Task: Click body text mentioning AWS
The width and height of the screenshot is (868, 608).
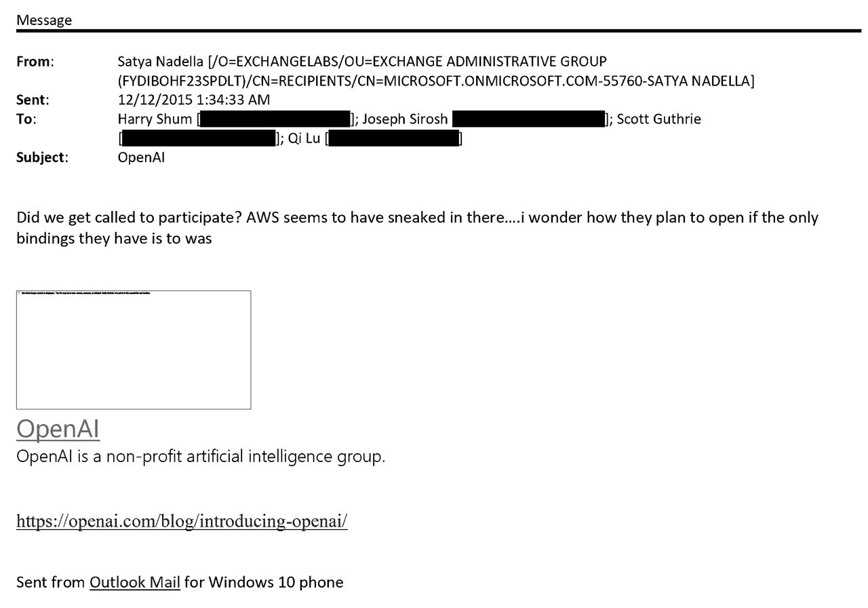Action: pyautogui.click(x=418, y=229)
